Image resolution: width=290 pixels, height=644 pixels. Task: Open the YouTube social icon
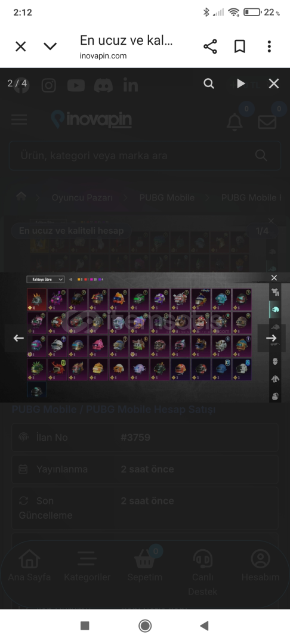[x=76, y=85]
